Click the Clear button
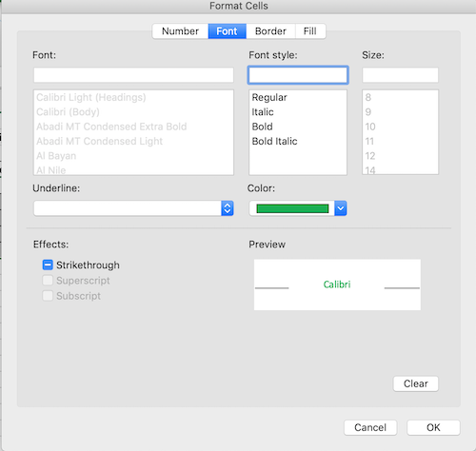This screenshot has width=476, height=451. (416, 383)
